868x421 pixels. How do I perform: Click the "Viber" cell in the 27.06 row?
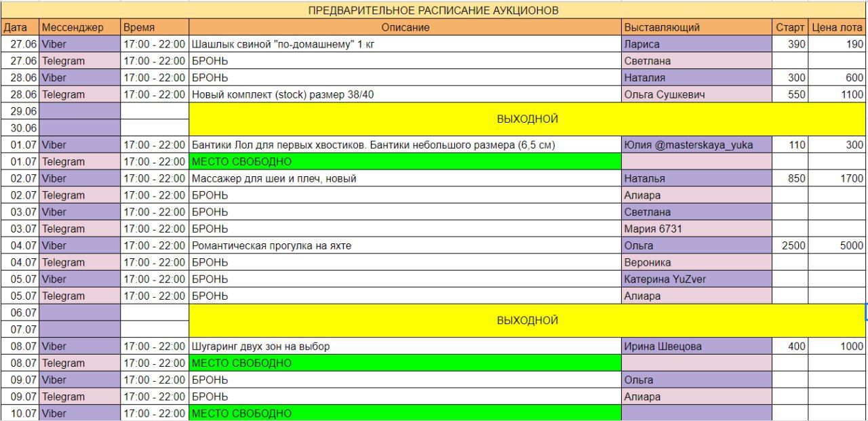pyautogui.click(x=80, y=44)
